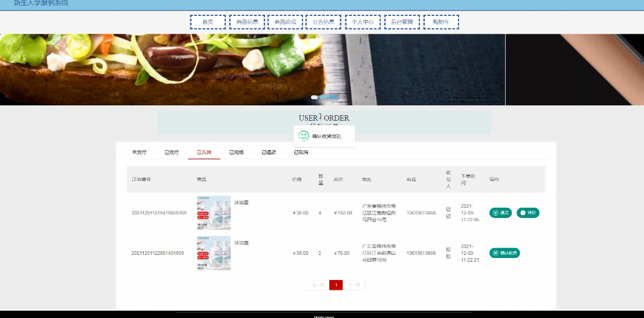
Task: Click the smiley icon in 确认收货成功 toast
Action: click(x=304, y=136)
